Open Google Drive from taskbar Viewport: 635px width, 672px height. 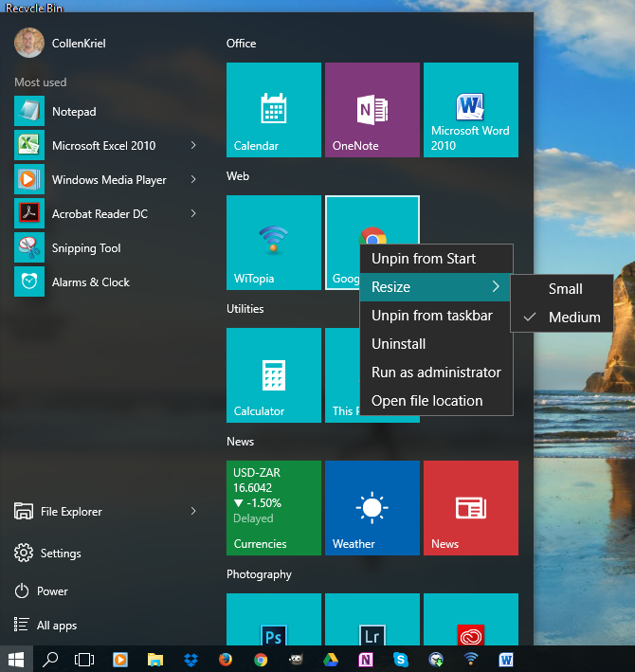(x=331, y=660)
